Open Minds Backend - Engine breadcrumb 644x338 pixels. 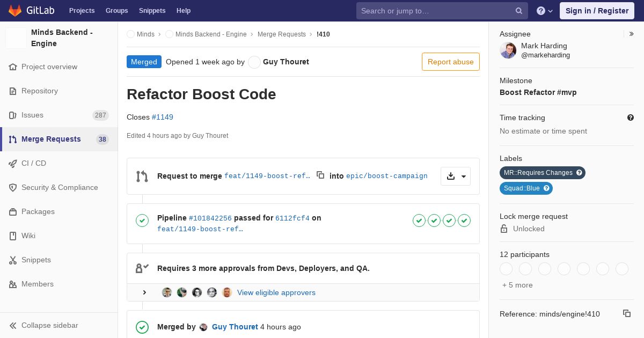[x=211, y=34]
